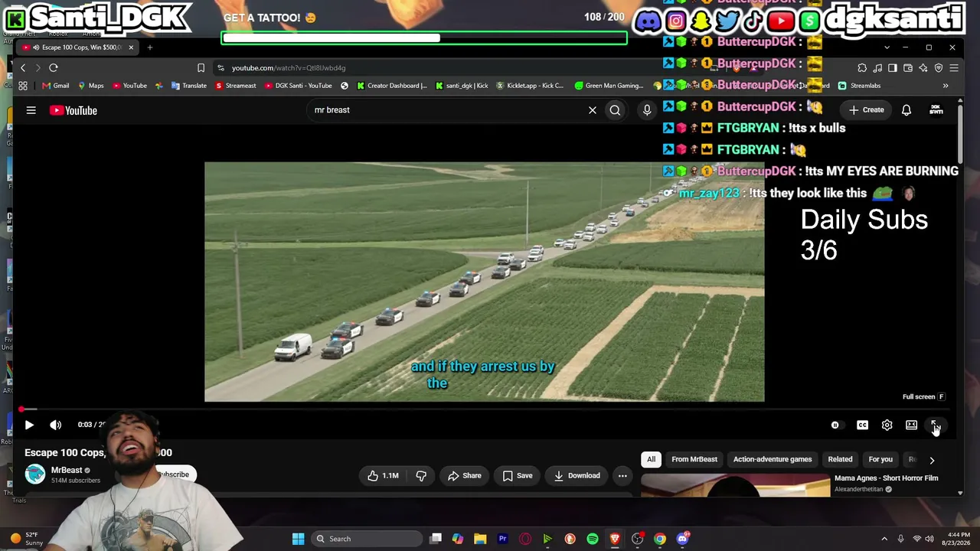Image resolution: width=980 pixels, height=551 pixels.
Task: Open the 'Creator Dashboard' bookmark
Action: 391,86
